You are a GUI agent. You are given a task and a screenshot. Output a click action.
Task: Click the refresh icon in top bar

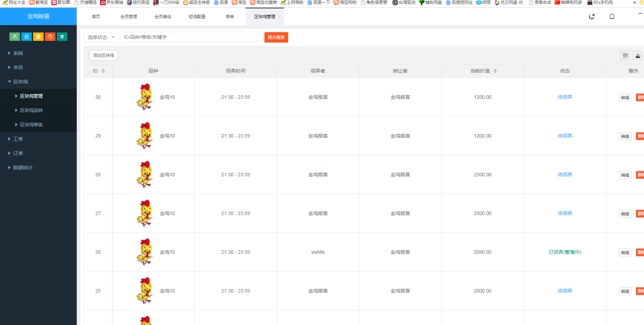pos(592,17)
